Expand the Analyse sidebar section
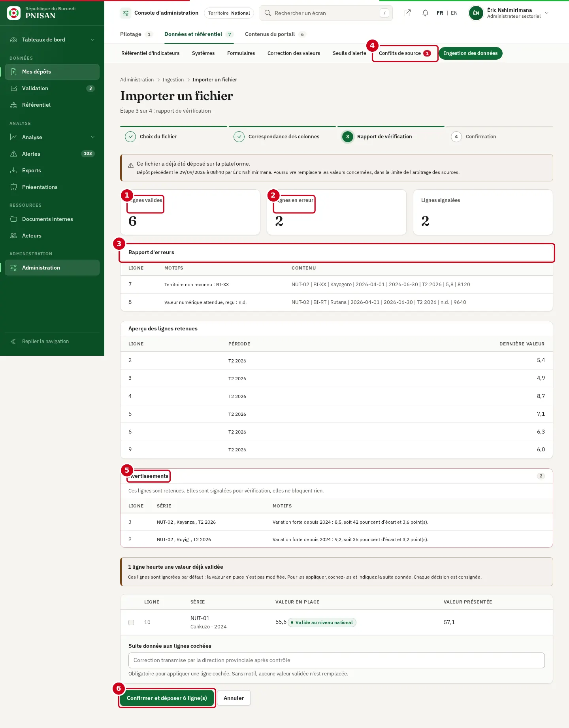The width and height of the screenshot is (569, 728). click(52, 137)
